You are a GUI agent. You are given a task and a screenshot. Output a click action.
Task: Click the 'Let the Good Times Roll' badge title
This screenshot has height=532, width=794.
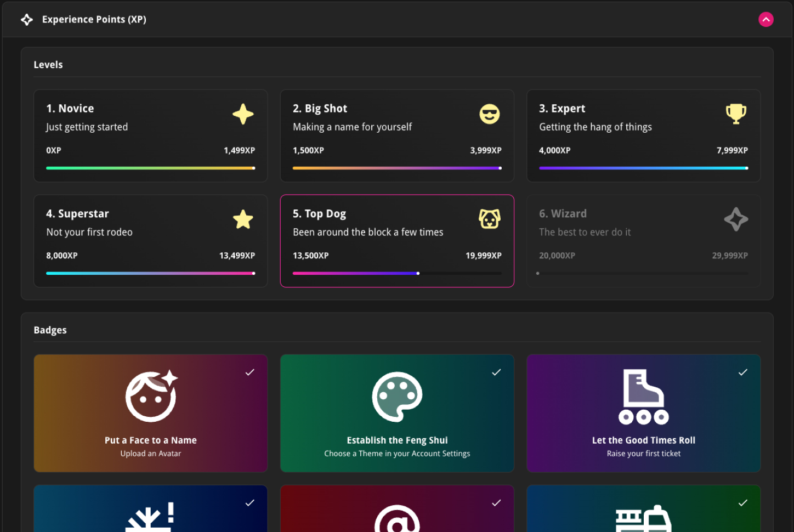click(x=644, y=440)
